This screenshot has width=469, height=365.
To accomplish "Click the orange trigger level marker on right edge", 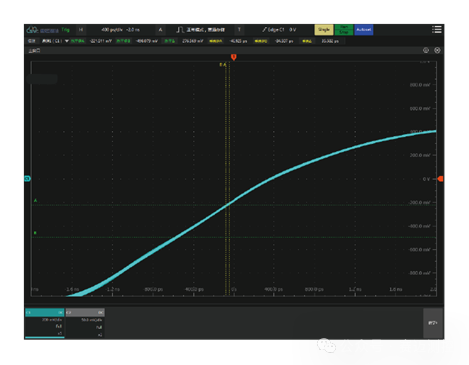I will [x=440, y=179].
